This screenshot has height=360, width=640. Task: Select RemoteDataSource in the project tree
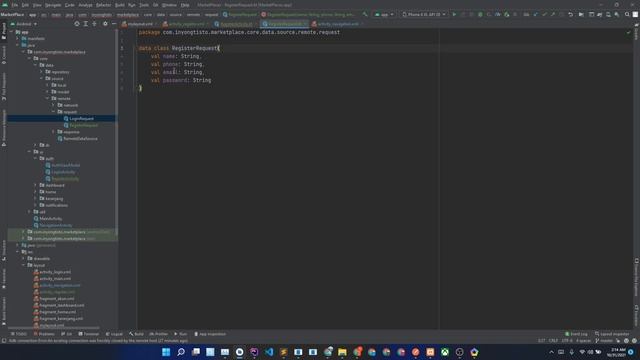(x=80, y=139)
